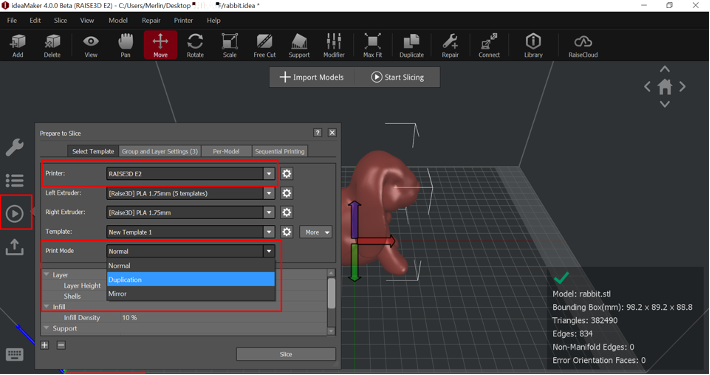Click the plus button below settings list
The height and width of the screenshot is (375, 710).
click(44, 345)
